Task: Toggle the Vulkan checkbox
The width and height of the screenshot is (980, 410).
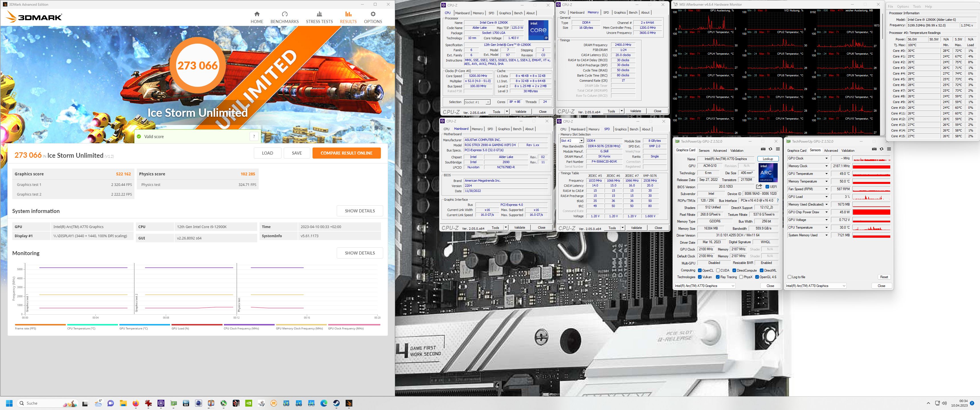Action: pos(700,277)
